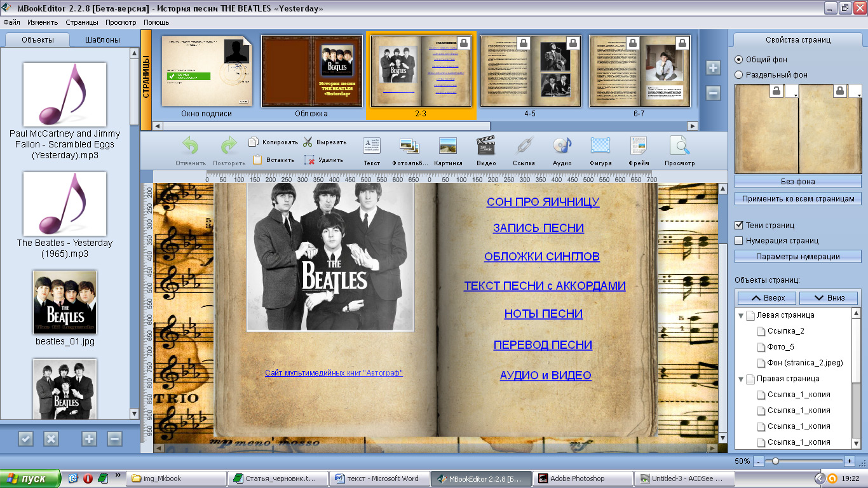
Task: Open dropdown arrow on left background preview
Action: click(x=791, y=93)
